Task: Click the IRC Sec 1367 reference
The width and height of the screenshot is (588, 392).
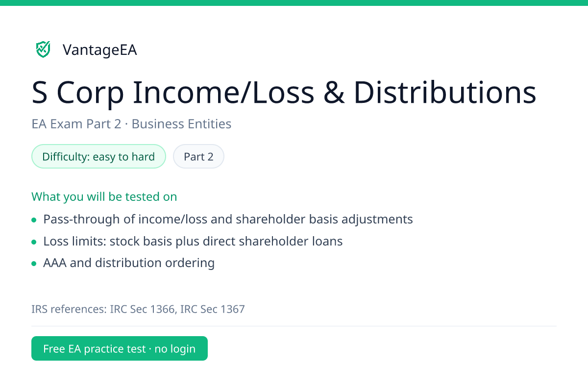Action: (x=212, y=309)
